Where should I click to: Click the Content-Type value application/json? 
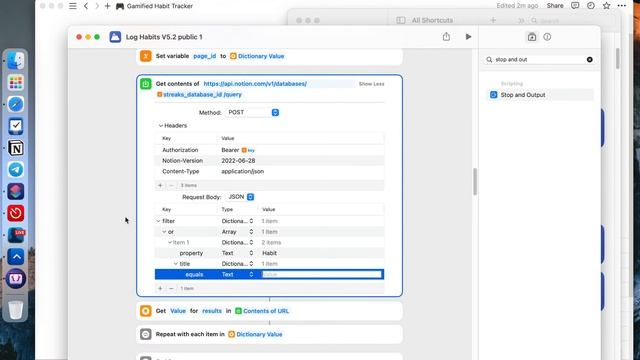(242, 171)
